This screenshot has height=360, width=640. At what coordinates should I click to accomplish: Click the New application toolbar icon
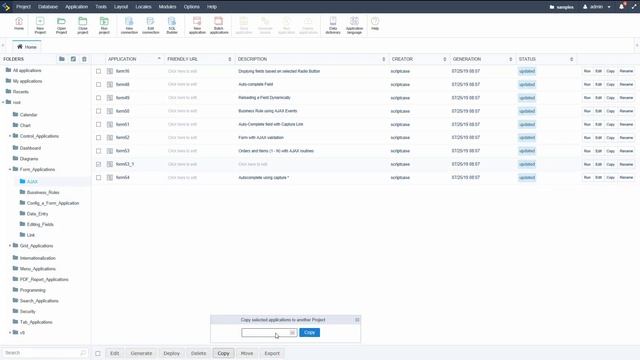click(x=197, y=25)
